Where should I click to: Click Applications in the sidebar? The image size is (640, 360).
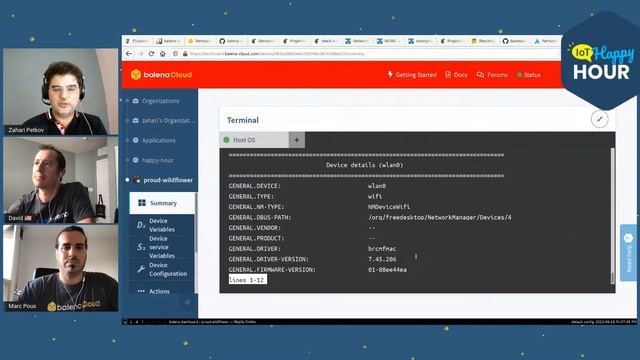[x=158, y=140]
